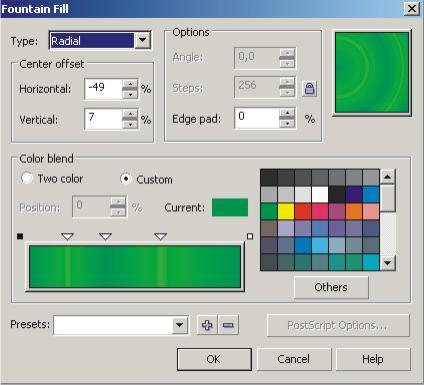
Task: Select the white end color marker
Action: point(250,236)
